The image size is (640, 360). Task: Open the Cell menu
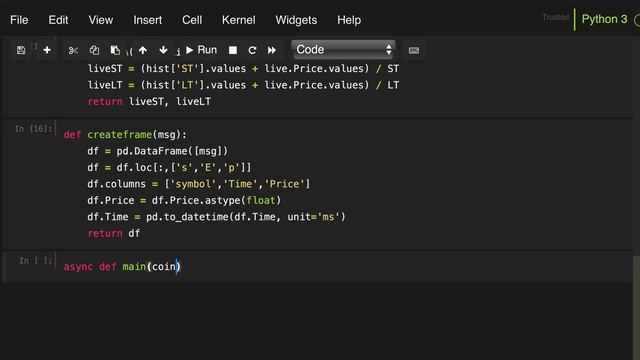(x=192, y=20)
